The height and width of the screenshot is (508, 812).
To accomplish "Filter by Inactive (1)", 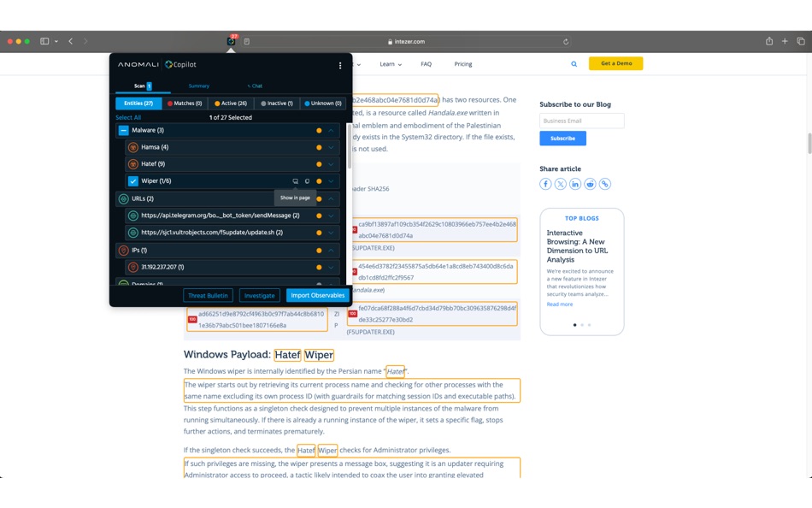I will [277, 103].
